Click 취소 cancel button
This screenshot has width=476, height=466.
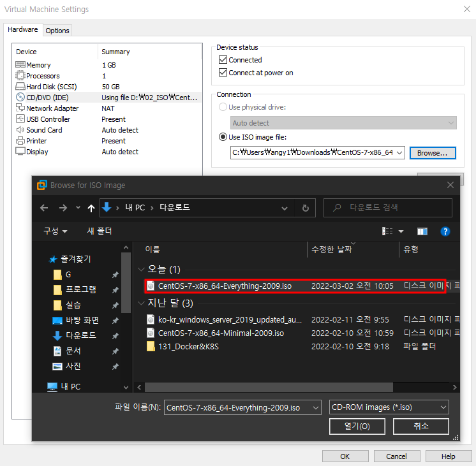420,426
